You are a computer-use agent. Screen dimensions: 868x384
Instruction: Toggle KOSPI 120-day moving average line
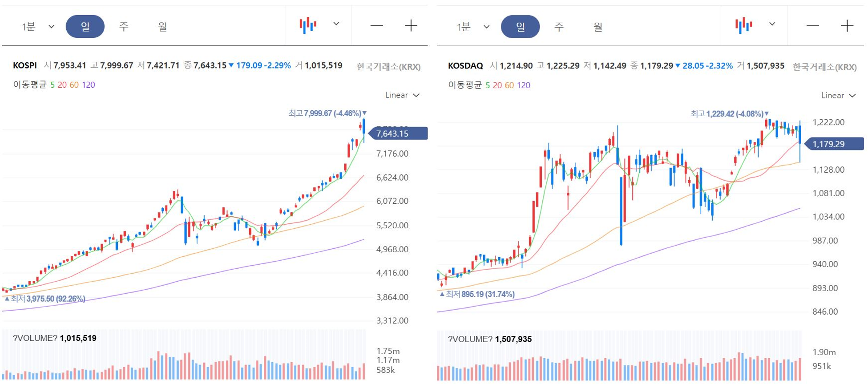(88, 85)
